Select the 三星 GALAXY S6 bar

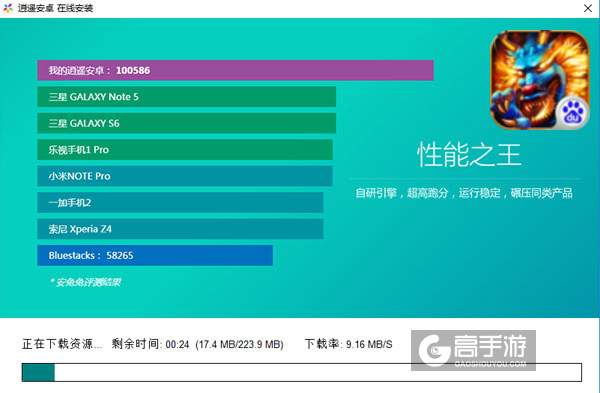[x=187, y=123]
